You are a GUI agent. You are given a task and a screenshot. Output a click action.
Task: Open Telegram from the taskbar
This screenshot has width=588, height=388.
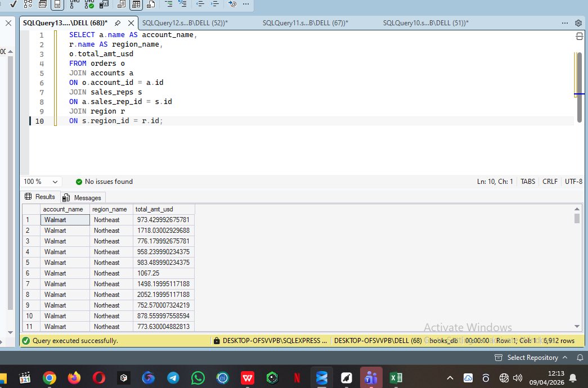pyautogui.click(x=173, y=378)
